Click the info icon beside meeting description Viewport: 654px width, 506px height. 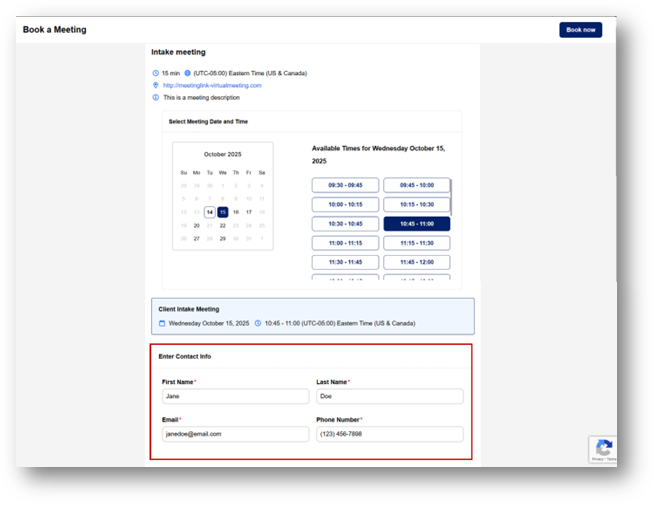(x=156, y=98)
